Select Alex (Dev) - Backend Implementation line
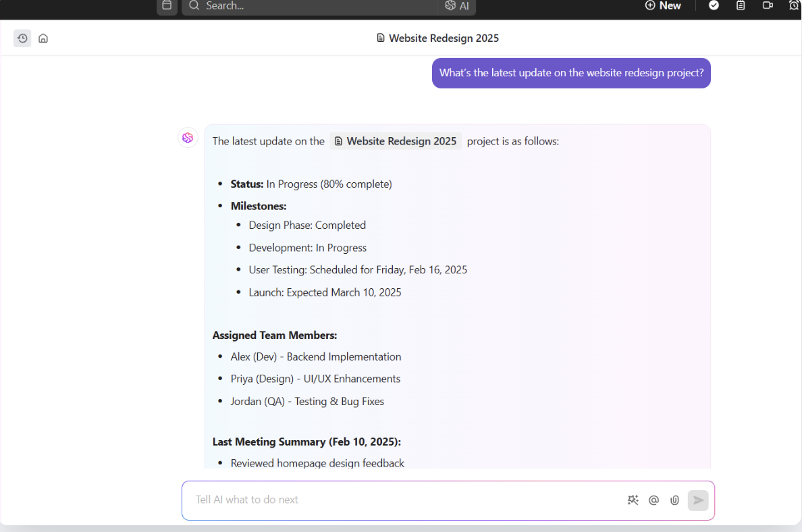 tap(315, 357)
